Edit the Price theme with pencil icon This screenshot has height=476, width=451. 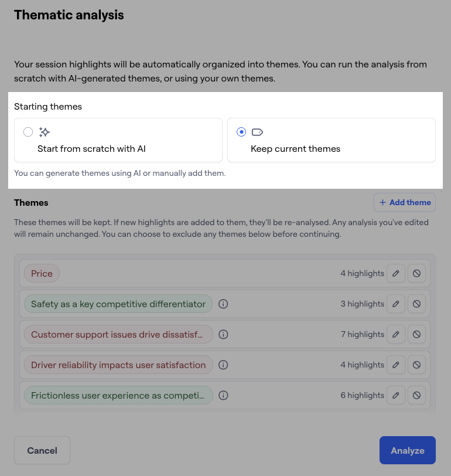point(396,273)
